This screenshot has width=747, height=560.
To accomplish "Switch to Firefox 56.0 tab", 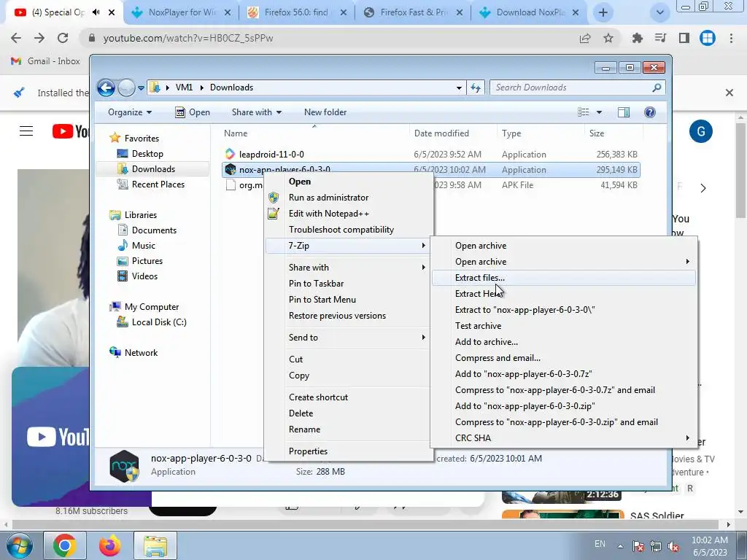I will point(297,12).
